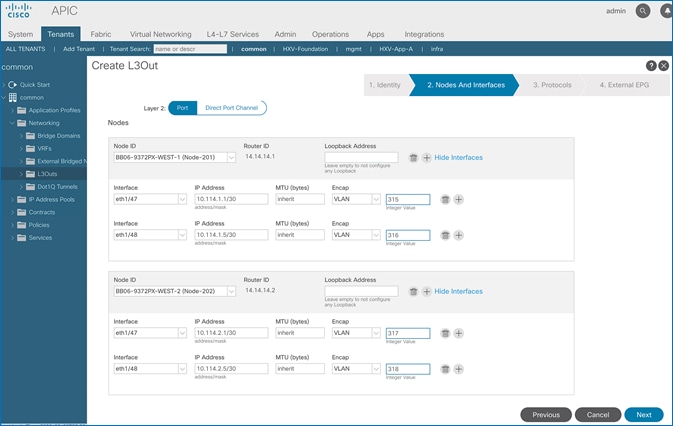Viewport: 673px width, 426px height.
Task: Open the System tab
Action: [x=20, y=34]
